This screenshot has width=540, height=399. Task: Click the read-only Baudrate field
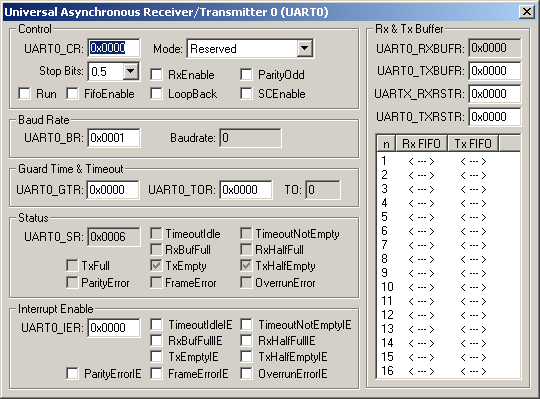[x=250, y=138]
